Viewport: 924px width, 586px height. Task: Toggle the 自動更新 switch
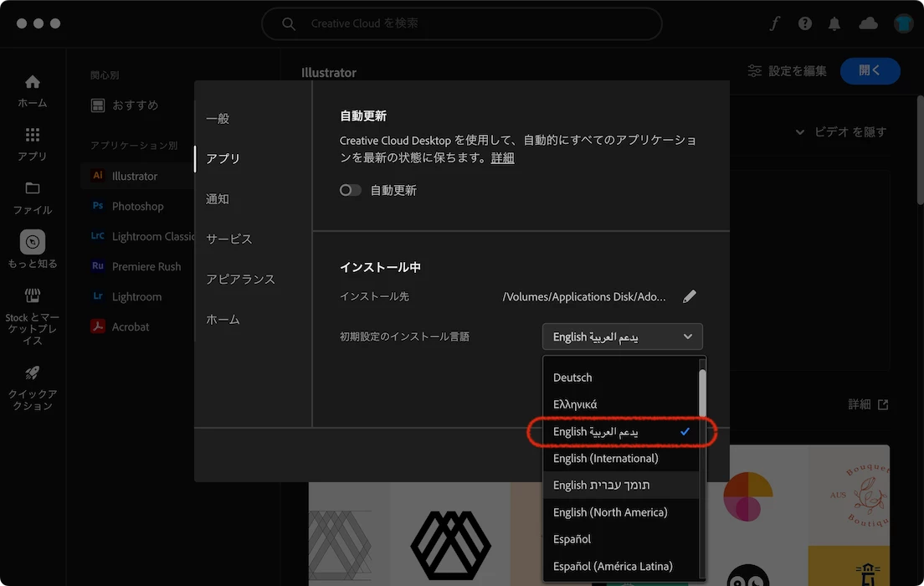click(x=350, y=190)
